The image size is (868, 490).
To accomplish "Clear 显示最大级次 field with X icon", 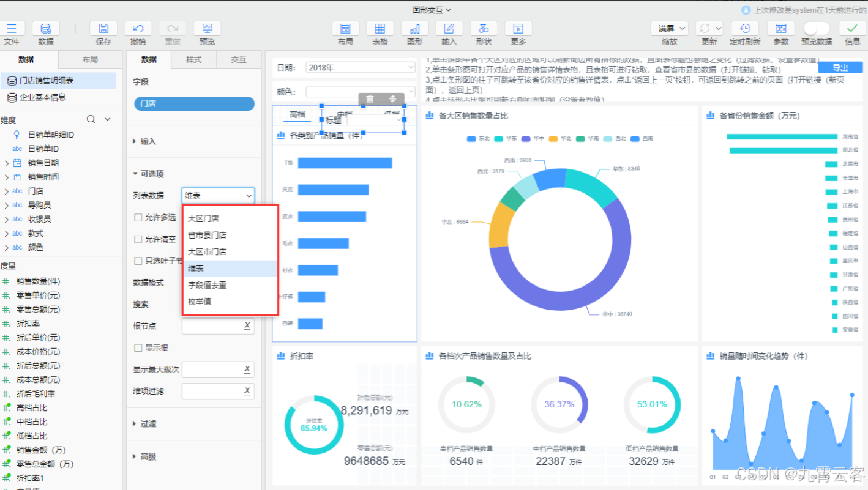I will tap(247, 369).
